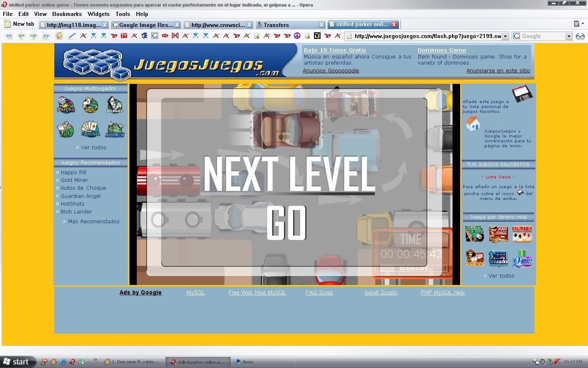Open the Gold Miner game link
588x368 pixels.
[x=74, y=180]
